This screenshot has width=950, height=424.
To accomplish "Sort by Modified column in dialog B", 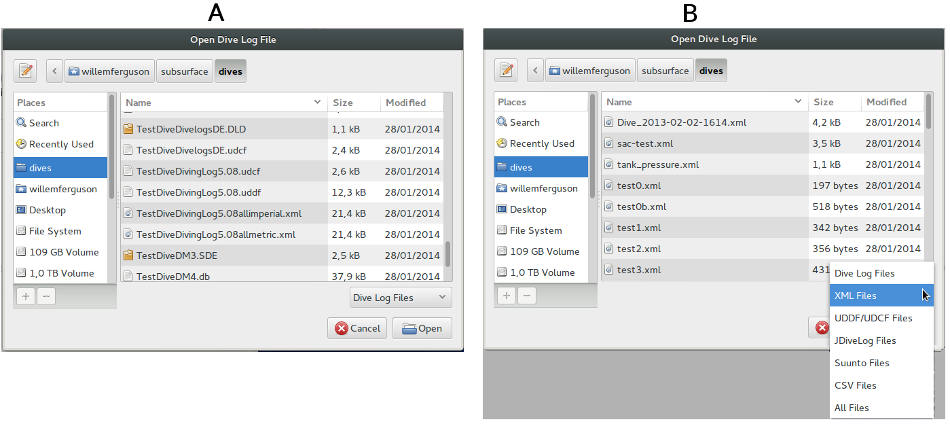I will pos(892,102).
